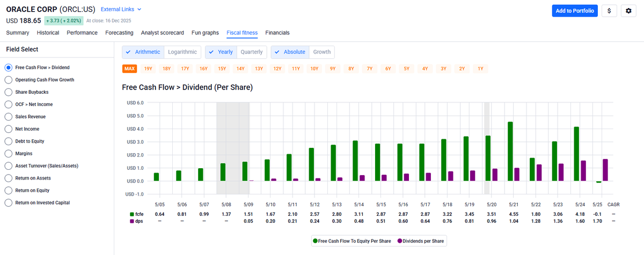This screenshot has width=644, height=255.
Task: Select Share Buybacks radio option
Action: [x=8, y=92]
